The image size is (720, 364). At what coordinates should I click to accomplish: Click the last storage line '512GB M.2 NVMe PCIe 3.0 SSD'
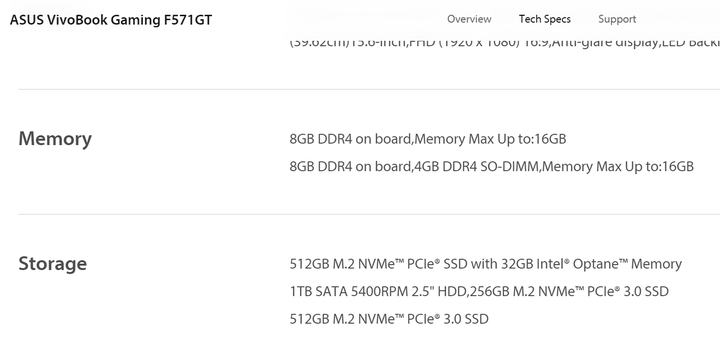[x=389, y=319]
